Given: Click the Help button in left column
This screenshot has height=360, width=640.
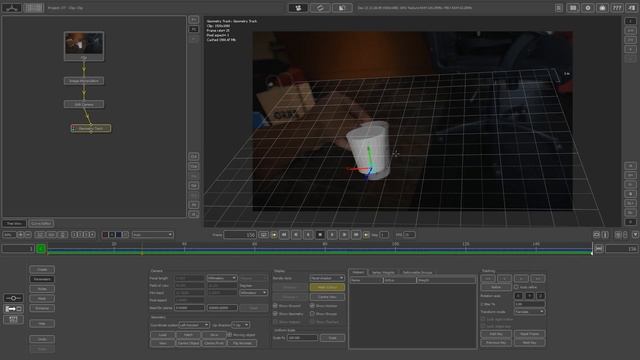Looking at the screenshot, I should tap(42, 324).
